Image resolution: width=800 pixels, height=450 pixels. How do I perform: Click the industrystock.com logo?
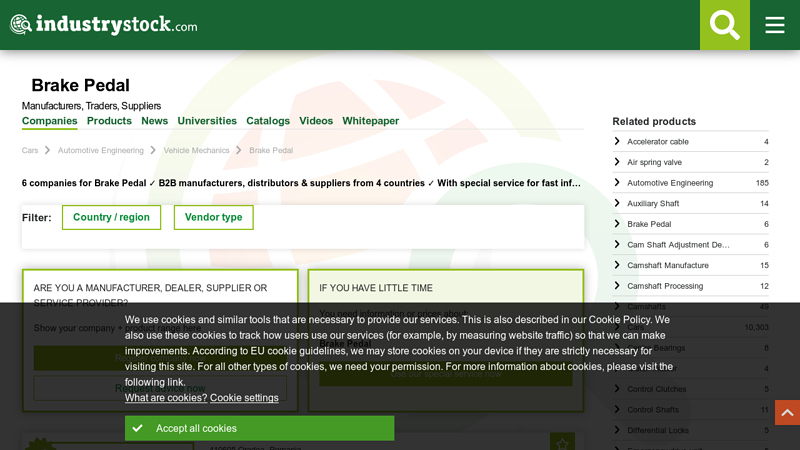coord(104,25)
